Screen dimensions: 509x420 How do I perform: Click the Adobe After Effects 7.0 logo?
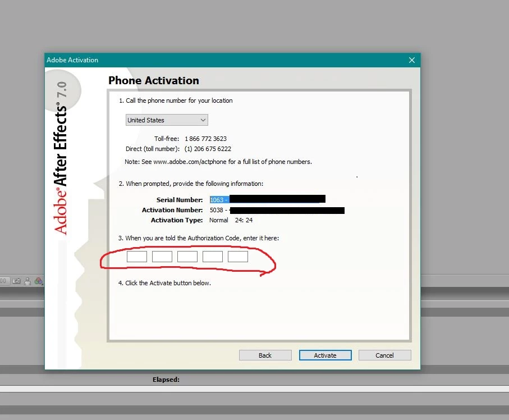61,158
